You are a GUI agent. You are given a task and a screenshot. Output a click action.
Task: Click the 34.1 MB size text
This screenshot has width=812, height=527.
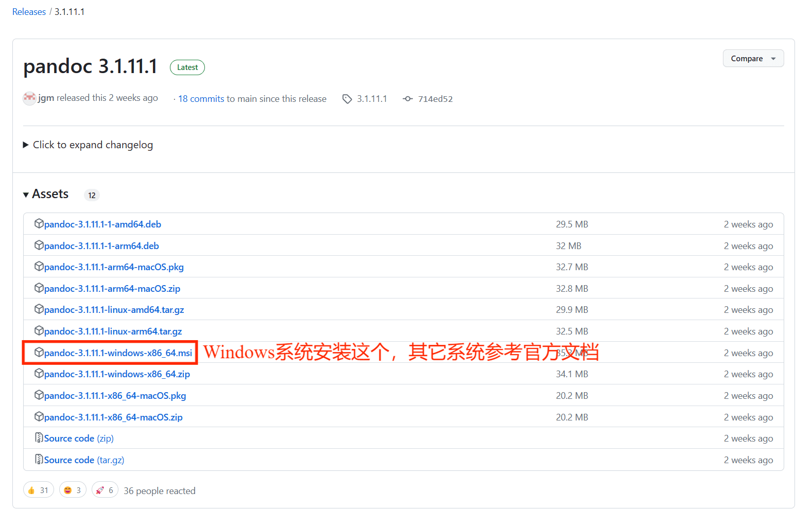(x=572, y=374)
